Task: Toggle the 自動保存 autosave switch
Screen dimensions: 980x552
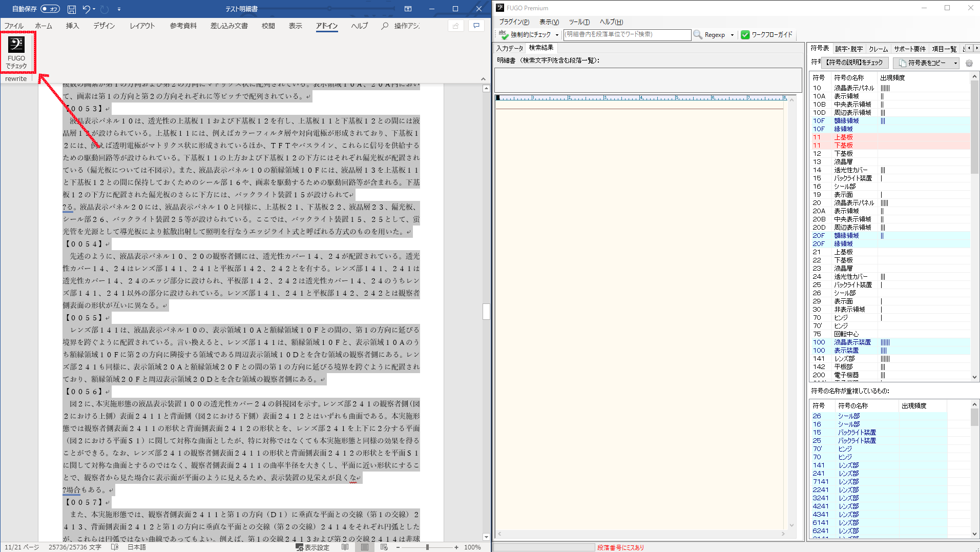Action: pos(50,9)
